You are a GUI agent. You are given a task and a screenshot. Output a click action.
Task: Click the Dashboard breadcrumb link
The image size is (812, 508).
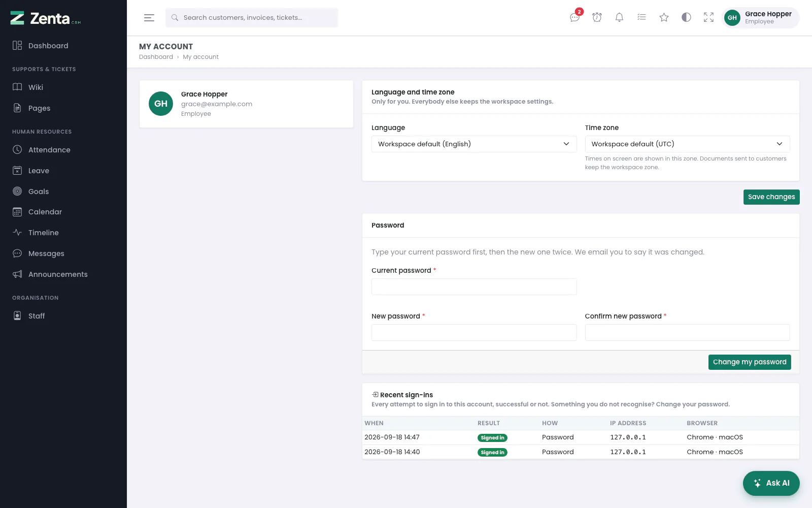[156, 57]
